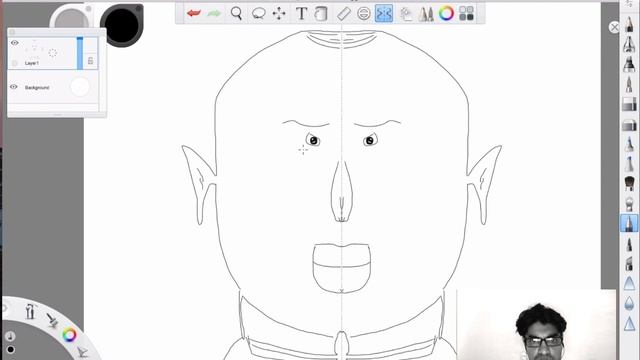Viewport: 640px width, 360px height.
Task: Adjust the Layer1 opacity slider
Action: tap(80, 53)
